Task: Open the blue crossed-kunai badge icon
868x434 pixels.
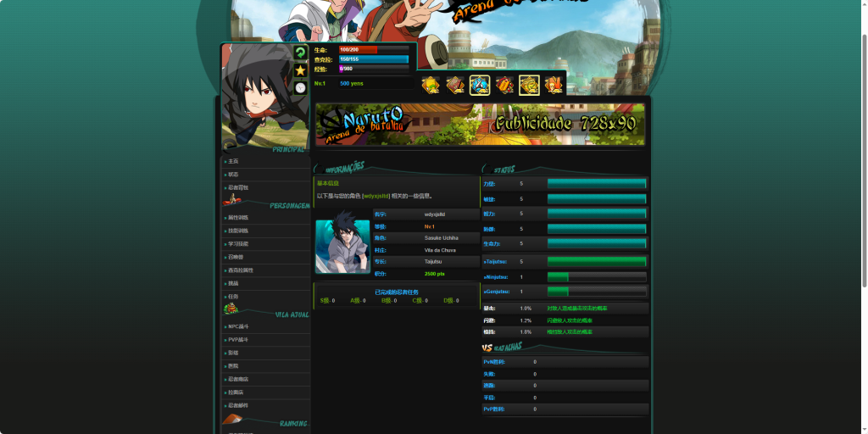Action: 480,86
